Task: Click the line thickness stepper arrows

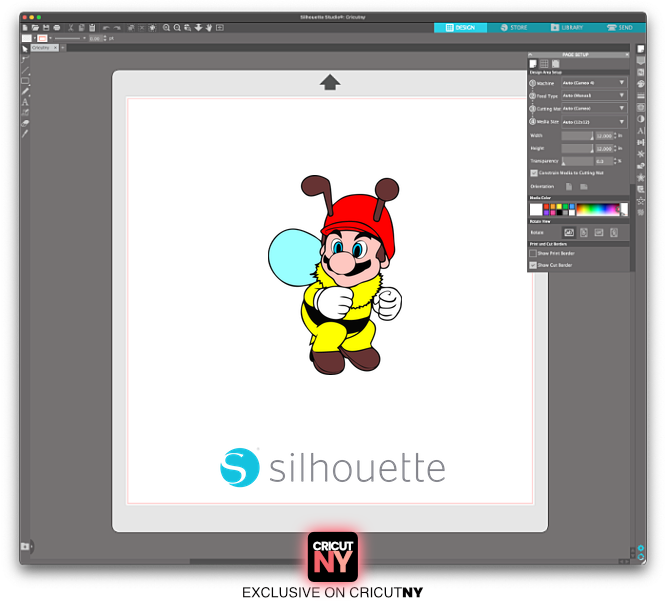Action: coord(105,38)
